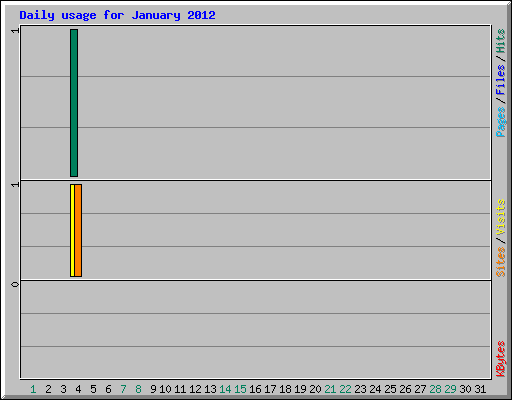Click day label 28 on the x-axis
Image resolution: width=512 pixels, height=400 pixels.
435,389
